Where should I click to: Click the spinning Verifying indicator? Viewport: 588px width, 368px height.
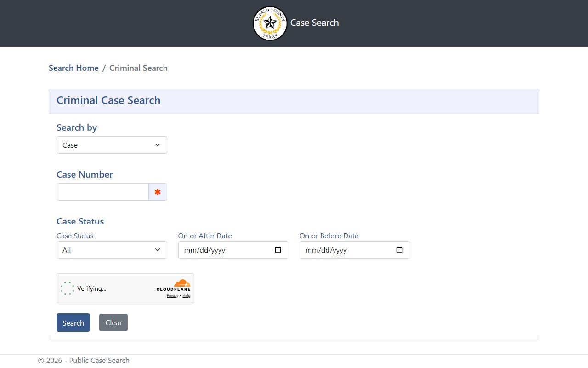[x=68, y=288]
